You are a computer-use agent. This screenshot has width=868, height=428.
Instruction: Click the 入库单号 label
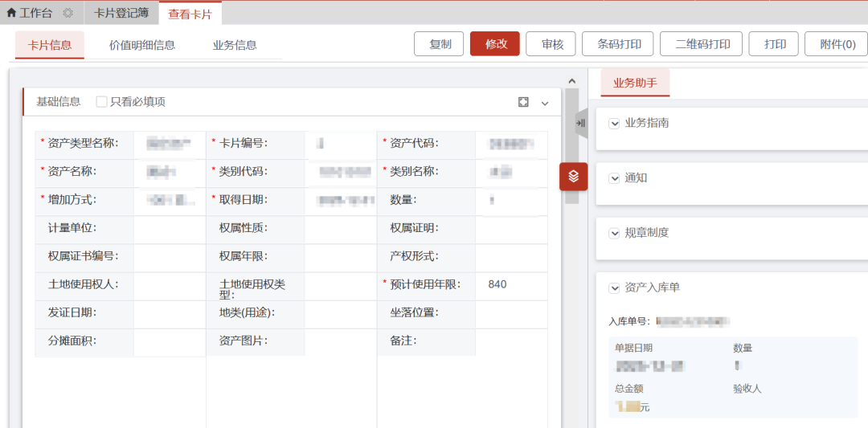(x=630, y=321)
